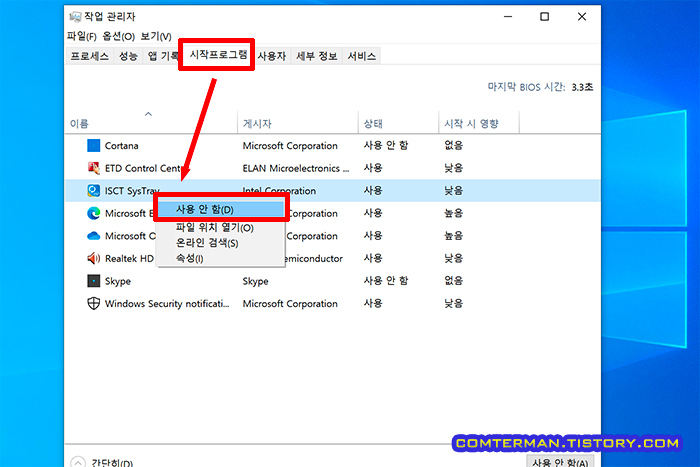The image size is (700, 467).
Task: Click the Microsoft OneDrive cloud icon
Action: tap(93, 236)
